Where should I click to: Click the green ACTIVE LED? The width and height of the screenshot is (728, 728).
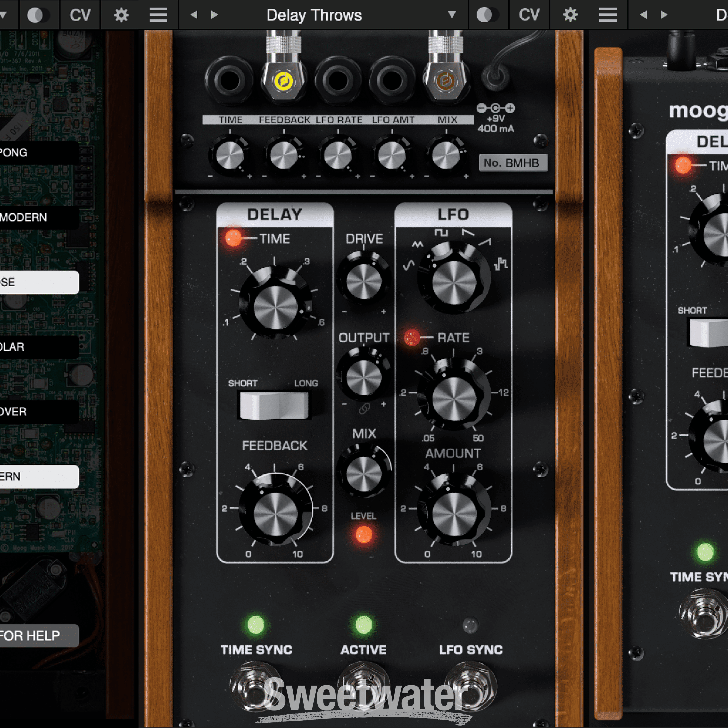pos(364,625)
